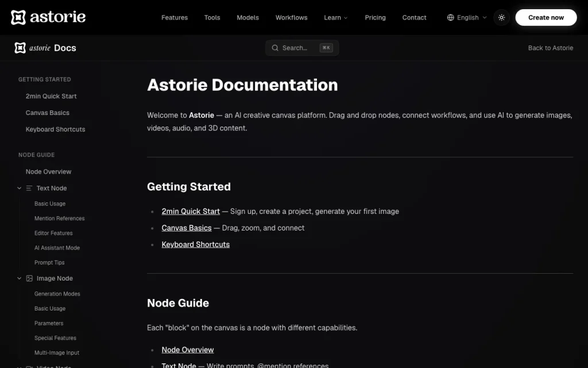
Task: Open Multi-Image Input in sidebar
Action: pos(57,352)
